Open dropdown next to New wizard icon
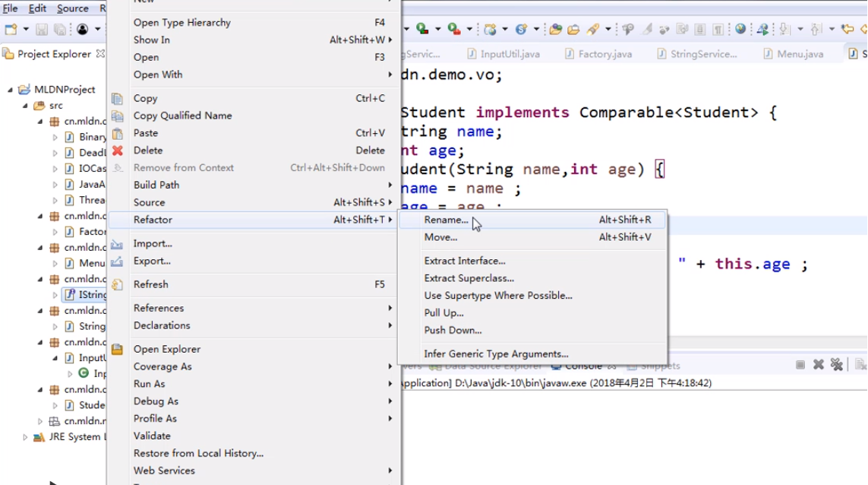Screen dimensions: 868x485 (26, 30)
